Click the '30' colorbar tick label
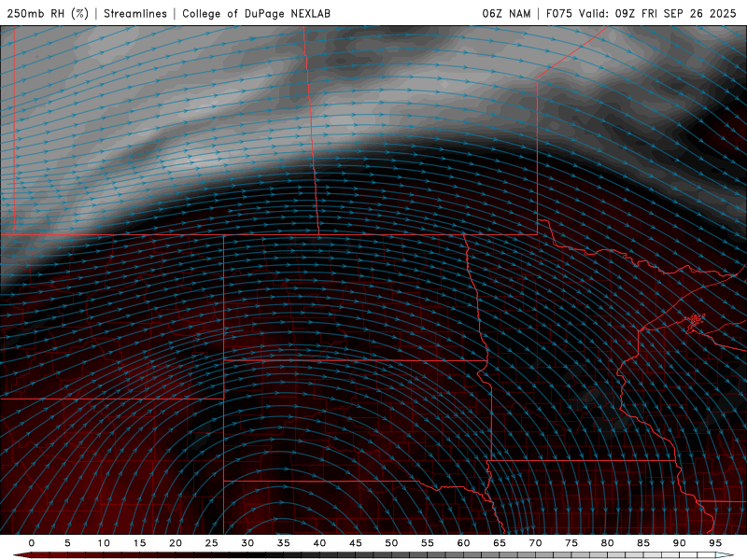The width and height of the screenshot is (747, 560). coord(247,543)
